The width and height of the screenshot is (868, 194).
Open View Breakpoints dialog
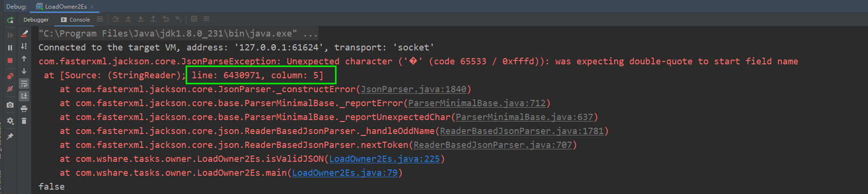[x=10, y=76]
